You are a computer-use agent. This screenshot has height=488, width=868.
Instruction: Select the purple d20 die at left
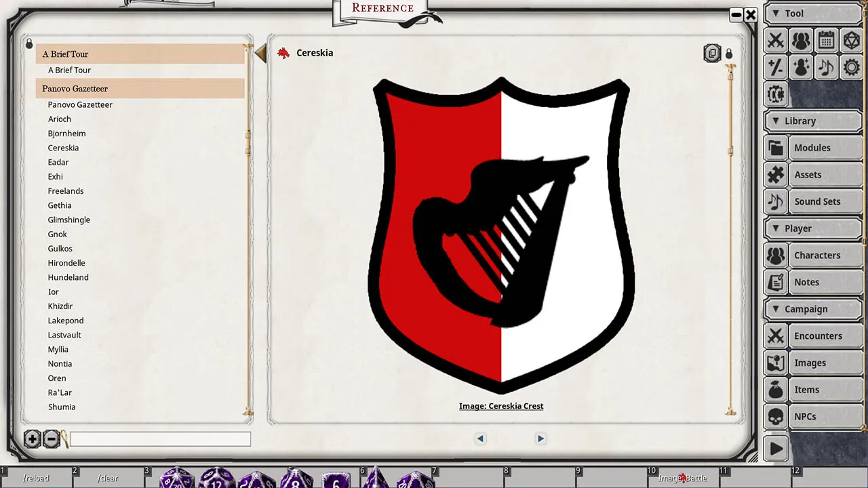point(177,477)
